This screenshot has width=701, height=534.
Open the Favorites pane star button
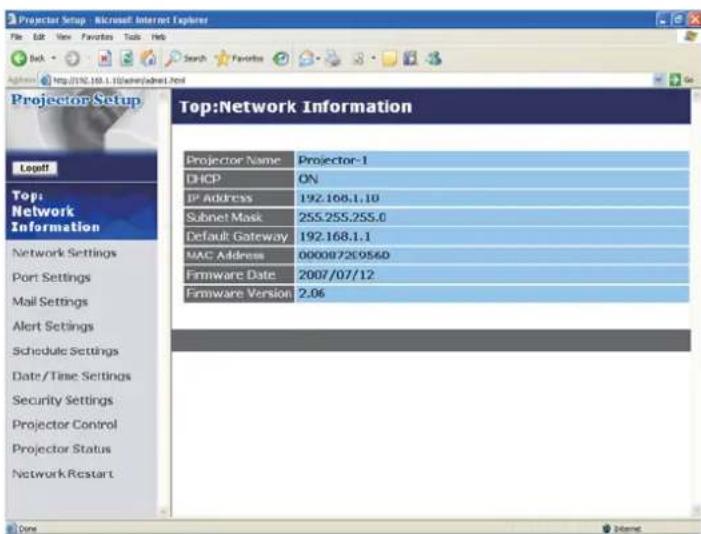pyautogui.click(x=240, y=59)
